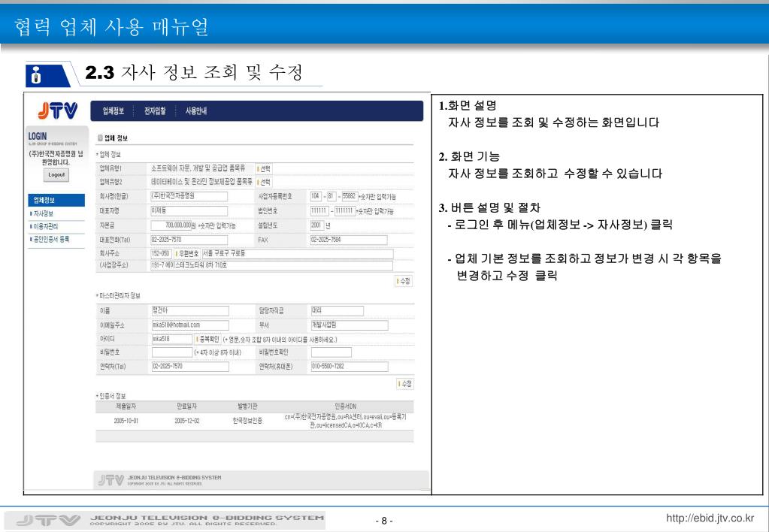Screen dimensions: 769x532
Task: Click the 회사주소 field with 서울 구로구 구로동
Action: click(x=297, y=253)
